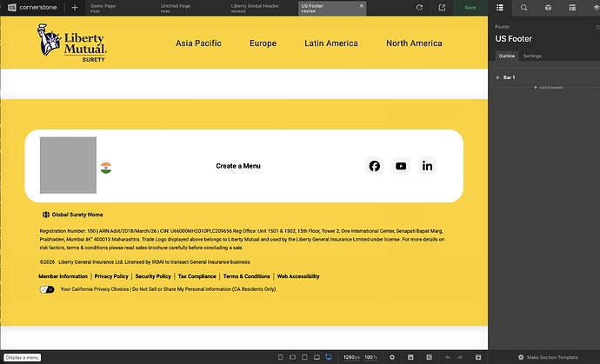The height and width of the screenshot is (364, 600).
Task: Click the save disk icon in bottom bar
Action: coord(478,357)
